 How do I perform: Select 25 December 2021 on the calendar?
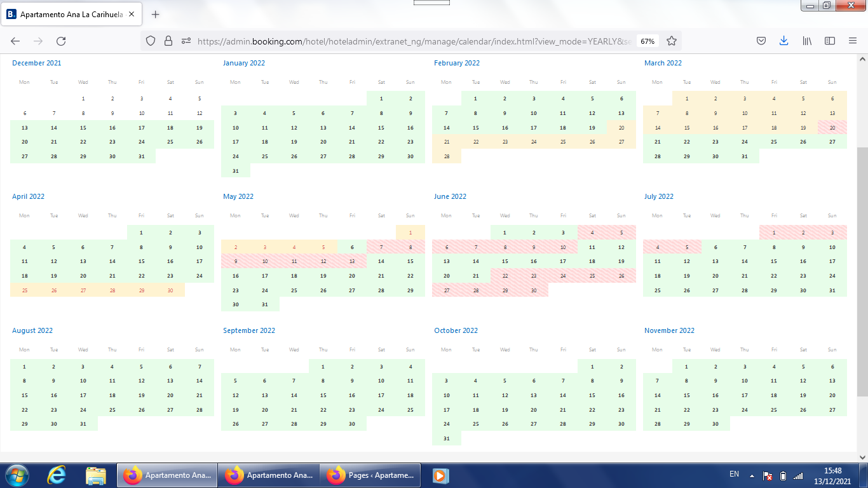(x=170, y=142)
